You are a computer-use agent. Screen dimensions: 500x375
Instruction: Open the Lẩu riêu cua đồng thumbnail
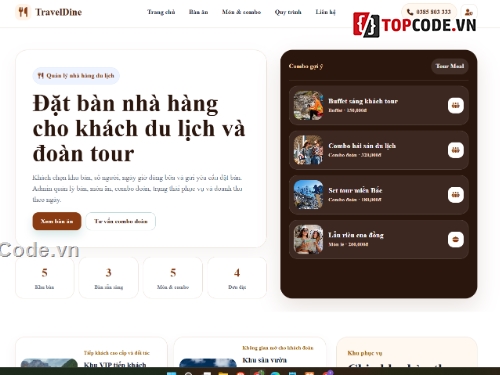point(308,239)
